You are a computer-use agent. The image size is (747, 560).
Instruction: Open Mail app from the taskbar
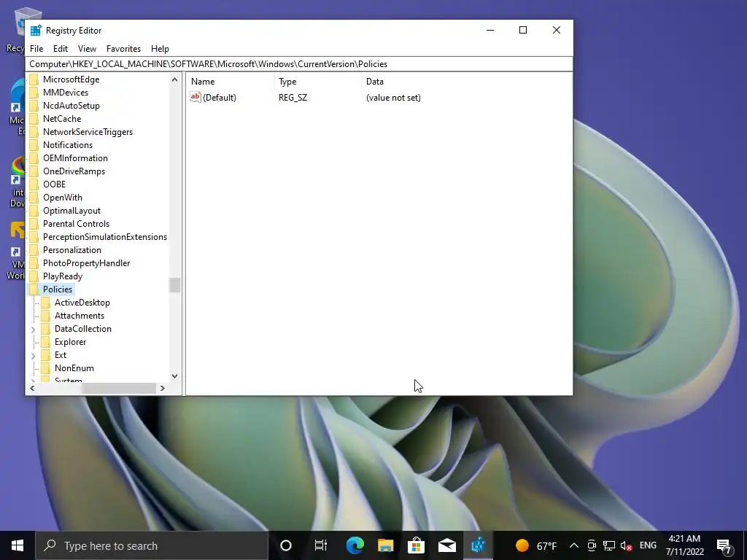[447, 545]
